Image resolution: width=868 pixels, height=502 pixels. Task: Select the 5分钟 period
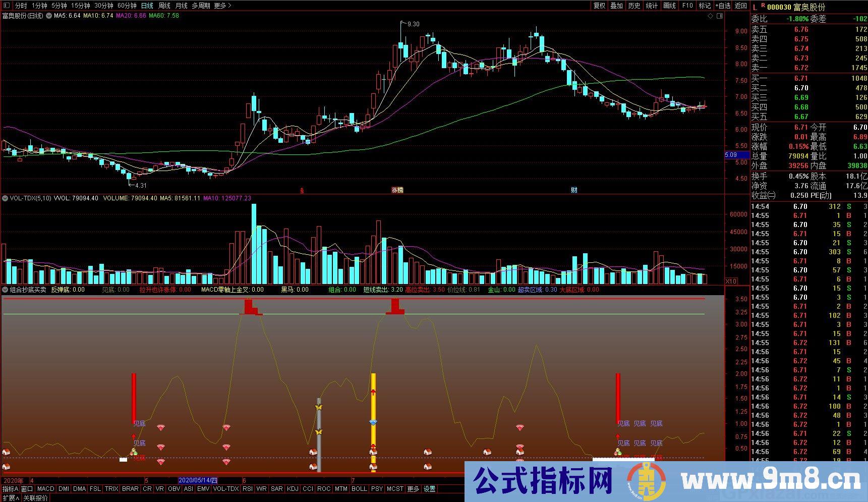(59, 6)
